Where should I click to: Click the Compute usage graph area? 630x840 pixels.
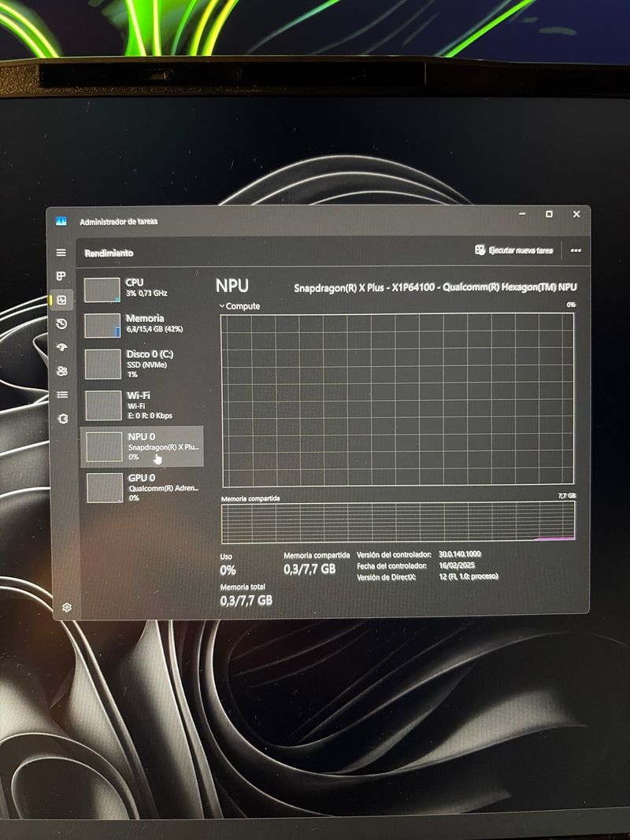point(398,400)
